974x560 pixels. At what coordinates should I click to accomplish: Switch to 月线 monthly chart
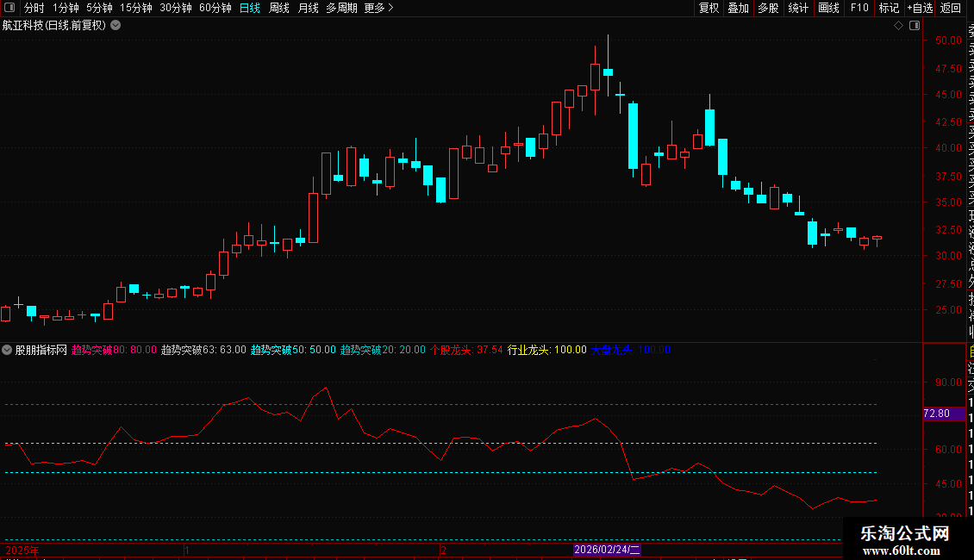[x=308, y=8]
